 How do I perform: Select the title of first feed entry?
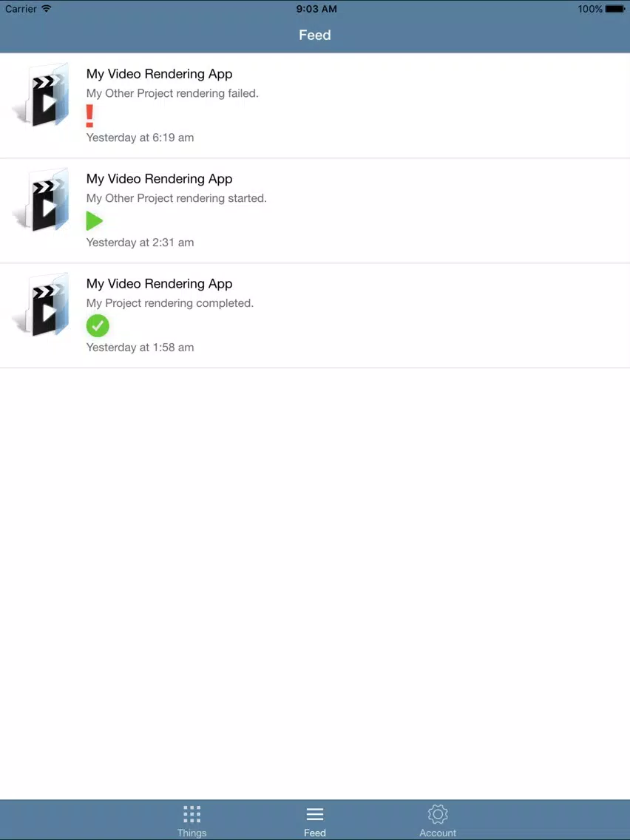(159, 74)
